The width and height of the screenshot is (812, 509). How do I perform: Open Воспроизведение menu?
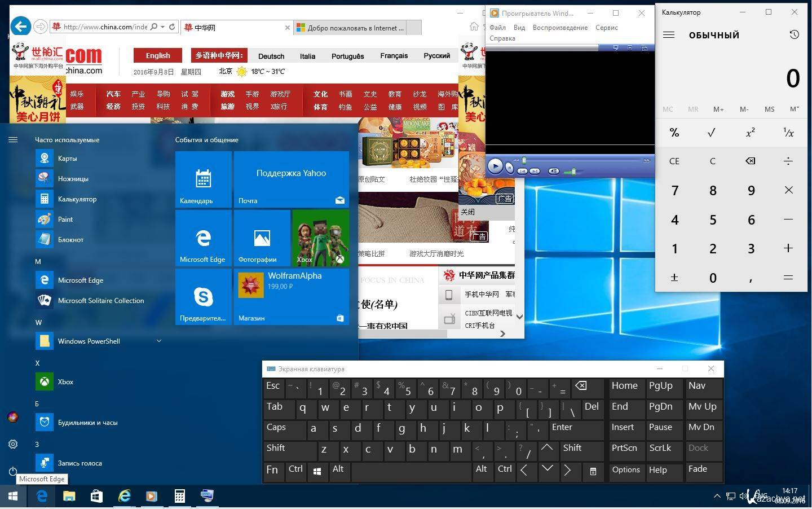click(560, 27)
